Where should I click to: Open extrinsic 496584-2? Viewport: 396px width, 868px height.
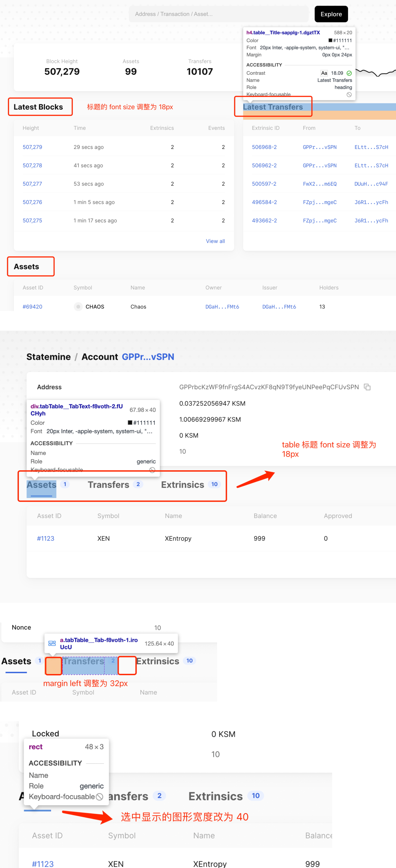[264, 202]
